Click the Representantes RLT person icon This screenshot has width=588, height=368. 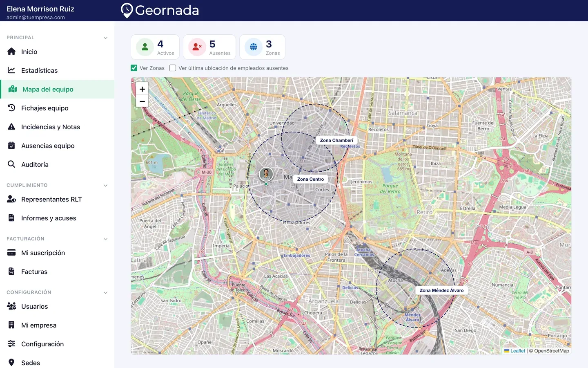[x=11, y=199]
